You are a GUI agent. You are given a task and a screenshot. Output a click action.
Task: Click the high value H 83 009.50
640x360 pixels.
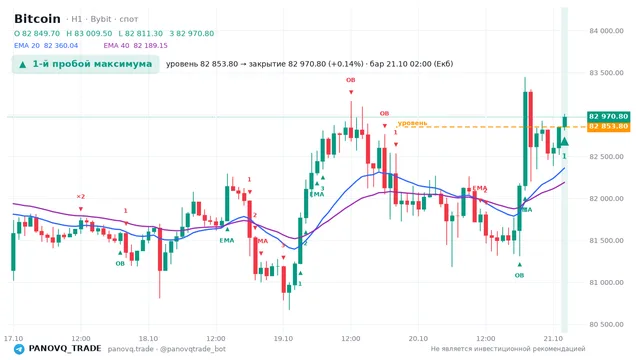pyautogui.click(x=89, y=33)
